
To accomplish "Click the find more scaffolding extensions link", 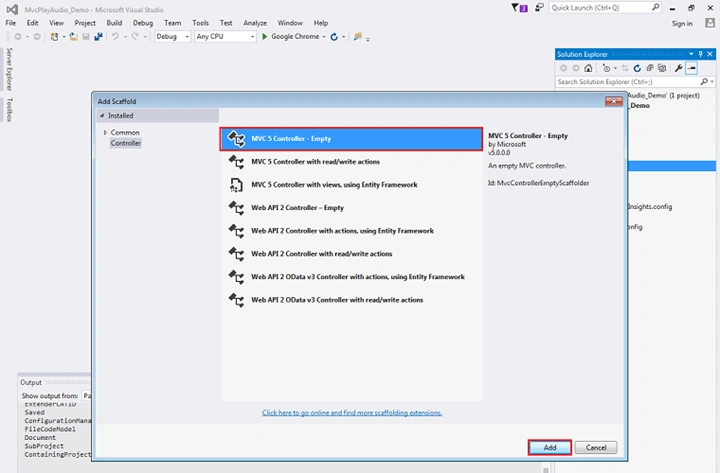I will [352, 413].
